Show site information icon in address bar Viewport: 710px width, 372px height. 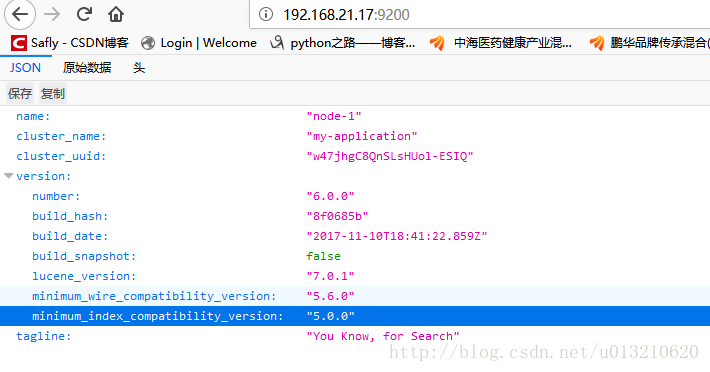[x=266, y=14]
